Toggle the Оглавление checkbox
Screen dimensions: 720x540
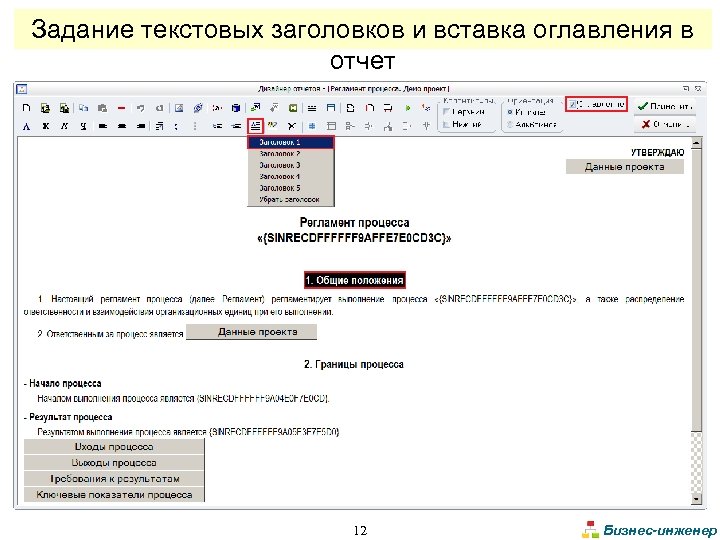tap(572, 105)
